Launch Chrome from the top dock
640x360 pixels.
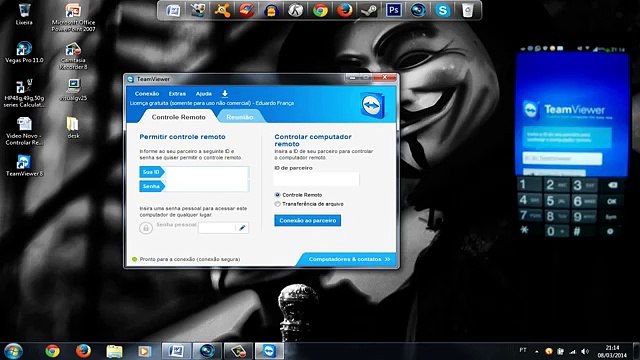coord(320,10)
